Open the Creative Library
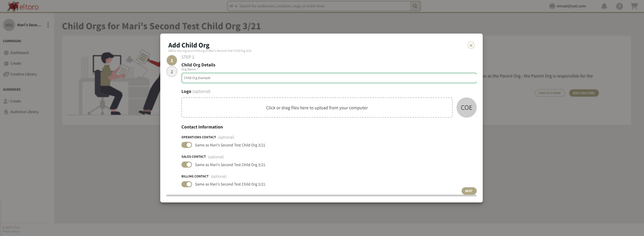The image size is (644, 236). pyautogui.click(x=23, y=74)
